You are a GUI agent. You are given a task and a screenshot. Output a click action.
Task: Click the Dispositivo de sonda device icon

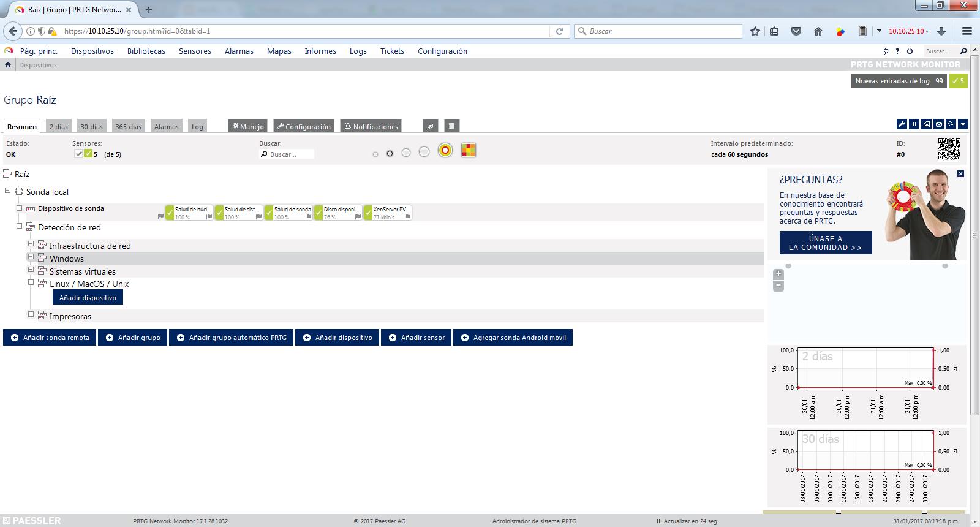31,209
